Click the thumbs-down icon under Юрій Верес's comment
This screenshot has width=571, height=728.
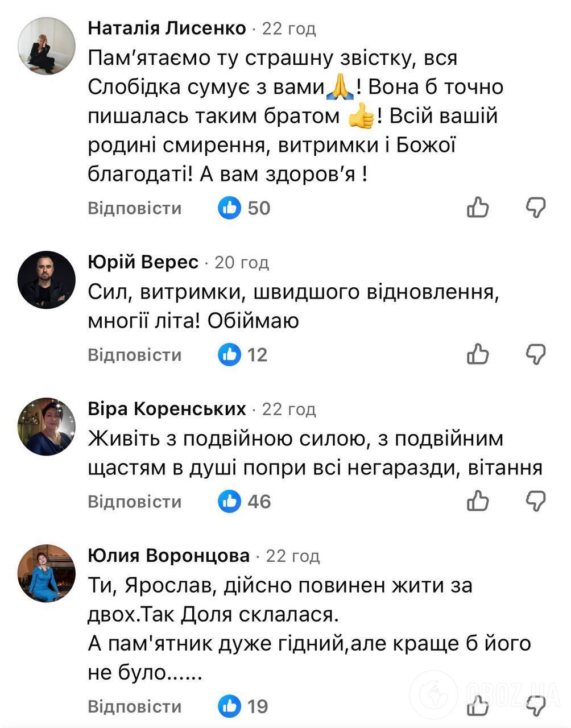click(537, 355)
